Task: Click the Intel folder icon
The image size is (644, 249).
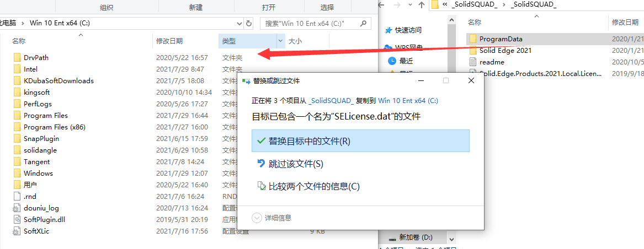Action: (17, 69)
